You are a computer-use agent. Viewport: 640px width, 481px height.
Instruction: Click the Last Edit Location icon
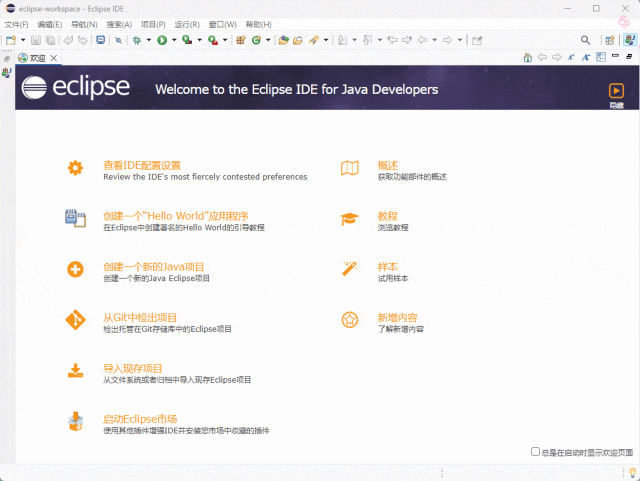click(x=392, y=40)
